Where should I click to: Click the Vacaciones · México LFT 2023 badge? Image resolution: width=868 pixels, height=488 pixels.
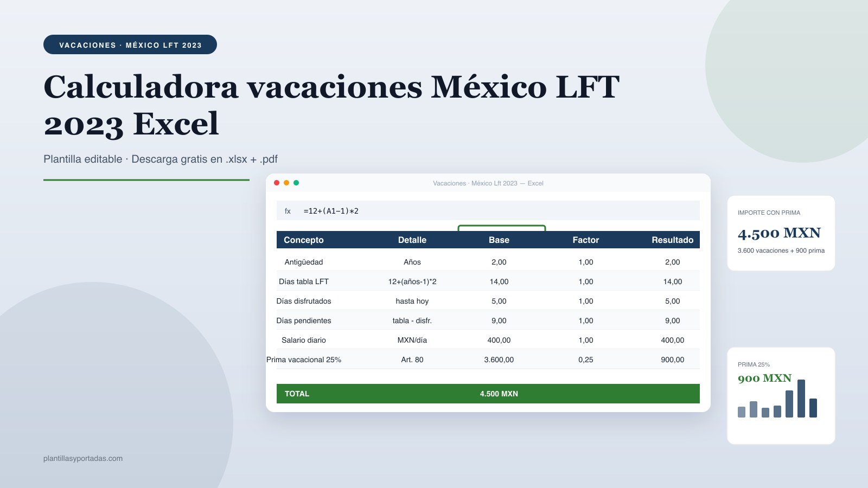pyautogui.click(x=130, y=44)
